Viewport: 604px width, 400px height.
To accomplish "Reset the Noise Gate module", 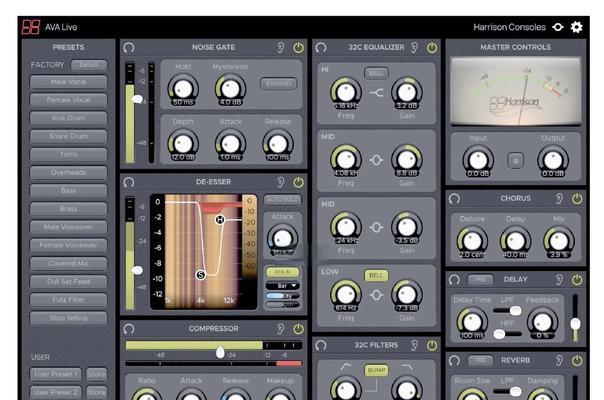I will pyautogui.click(x=129, y=48).
